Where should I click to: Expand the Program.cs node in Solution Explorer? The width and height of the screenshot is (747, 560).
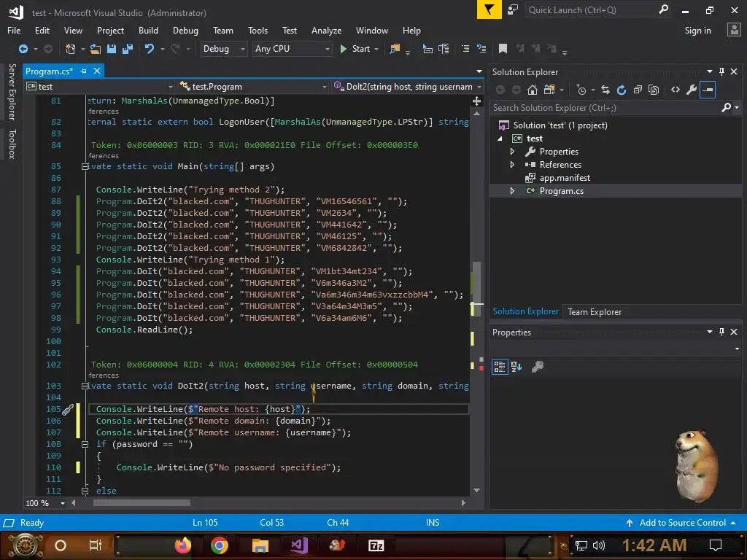(x=512, y=191)
